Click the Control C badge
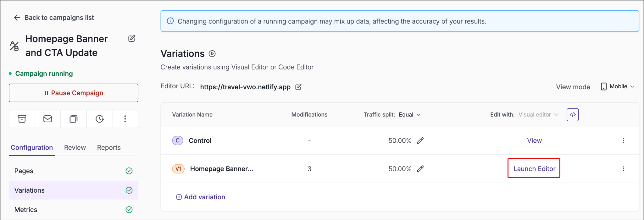 [178, 140]
